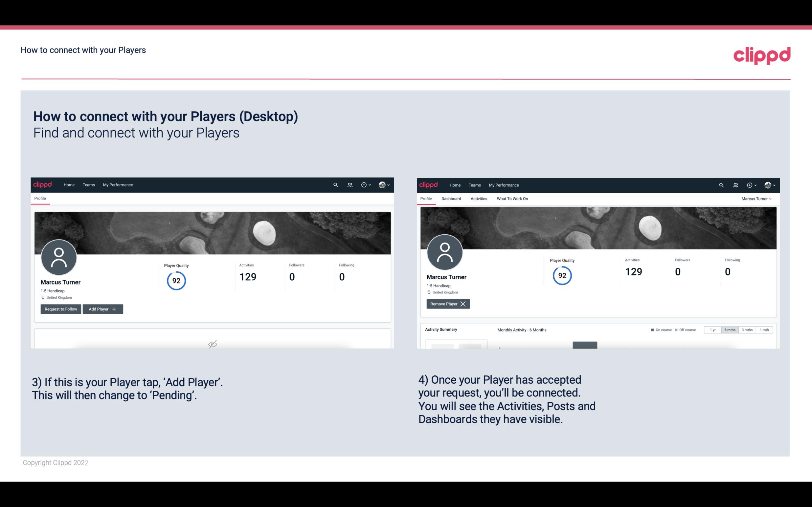
Task: Click the Clippd logo on right panel
Action: click(x=429, y=184)
